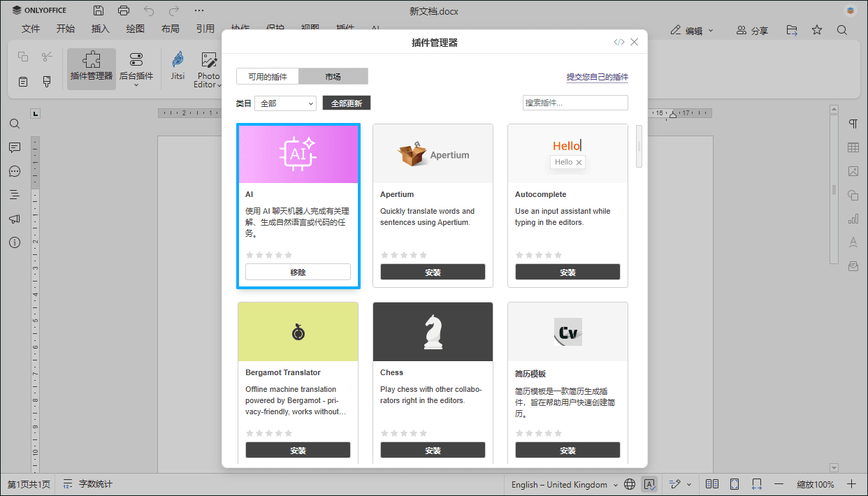Click the favorite star icon
The height and width of the screenshot is (496, 868).
click(x=817, y=30)
